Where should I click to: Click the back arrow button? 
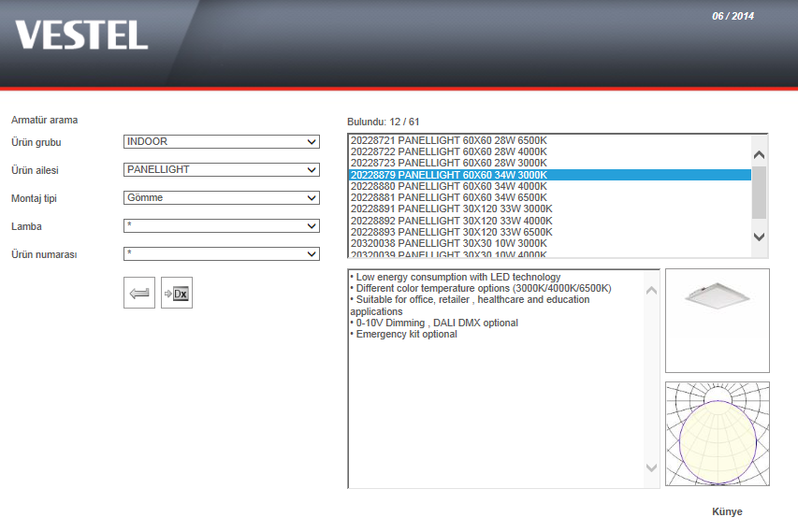(139, 293)
